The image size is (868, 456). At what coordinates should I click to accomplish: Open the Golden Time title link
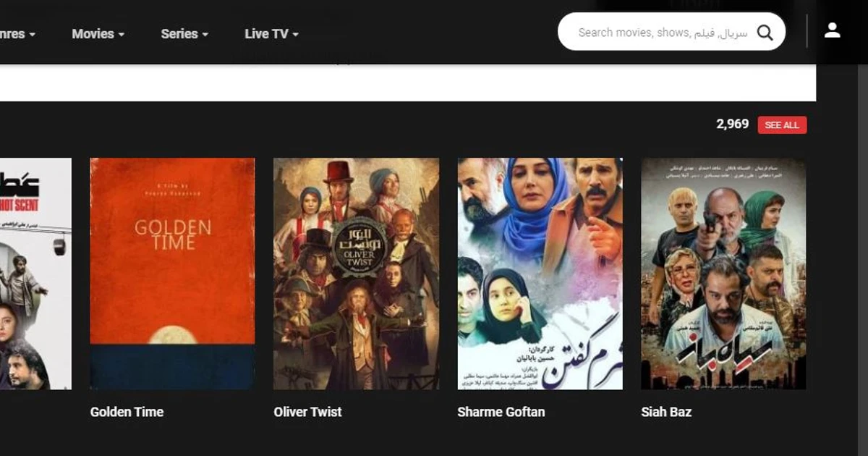[x=126, y=412]
